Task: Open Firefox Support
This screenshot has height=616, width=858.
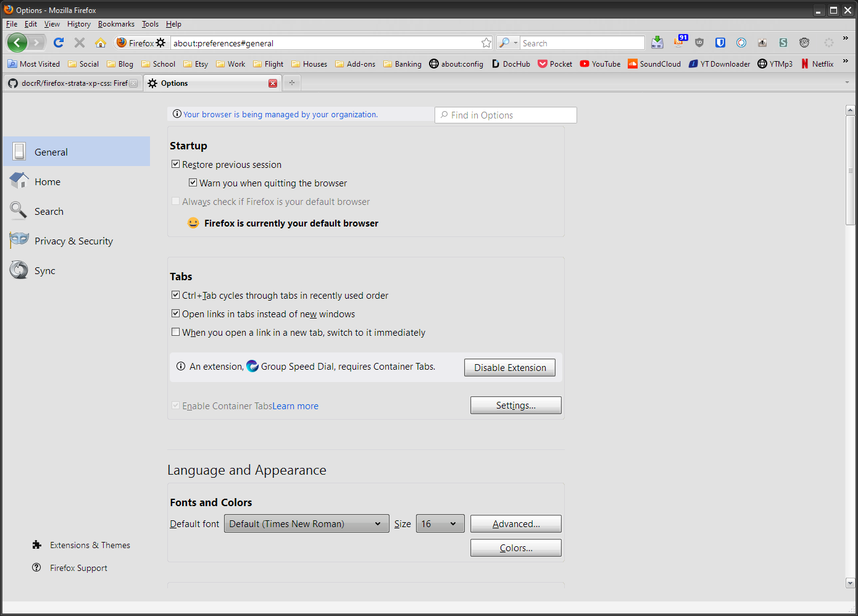Action: pos(78,567)
